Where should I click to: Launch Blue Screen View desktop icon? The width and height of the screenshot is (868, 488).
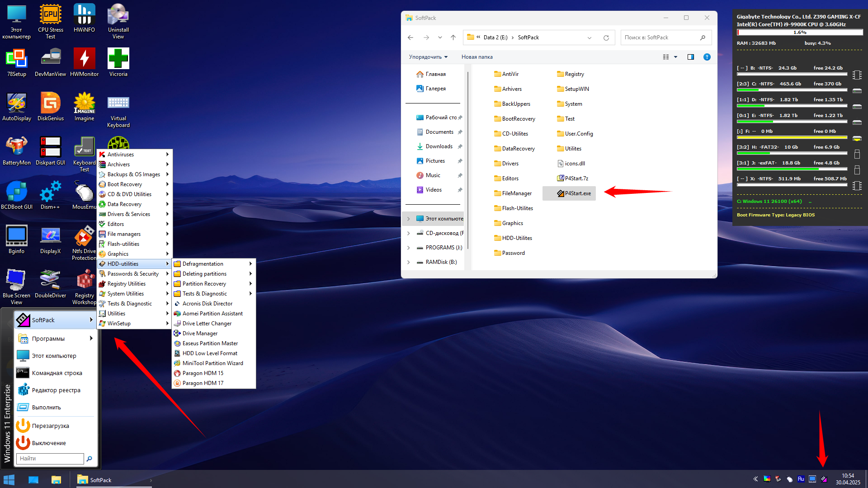coord(17,287)
